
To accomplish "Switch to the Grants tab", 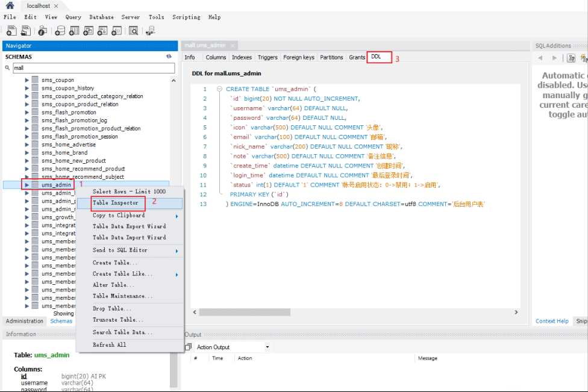I will click(357, 57).
